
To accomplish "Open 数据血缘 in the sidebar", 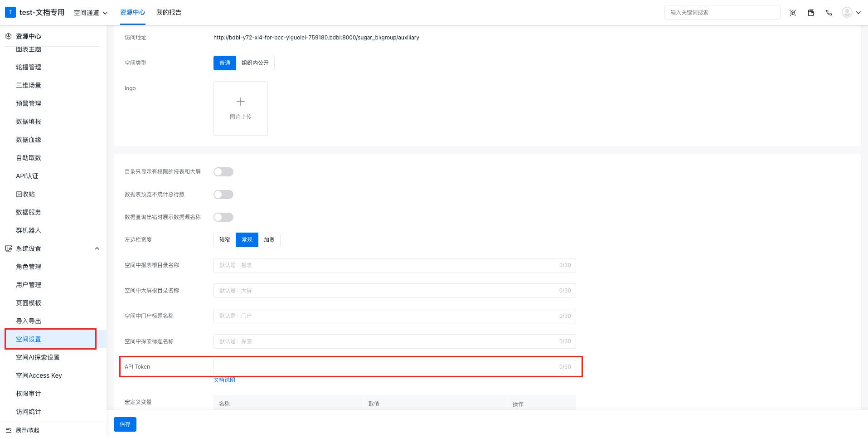I will (x=29, y=140).
